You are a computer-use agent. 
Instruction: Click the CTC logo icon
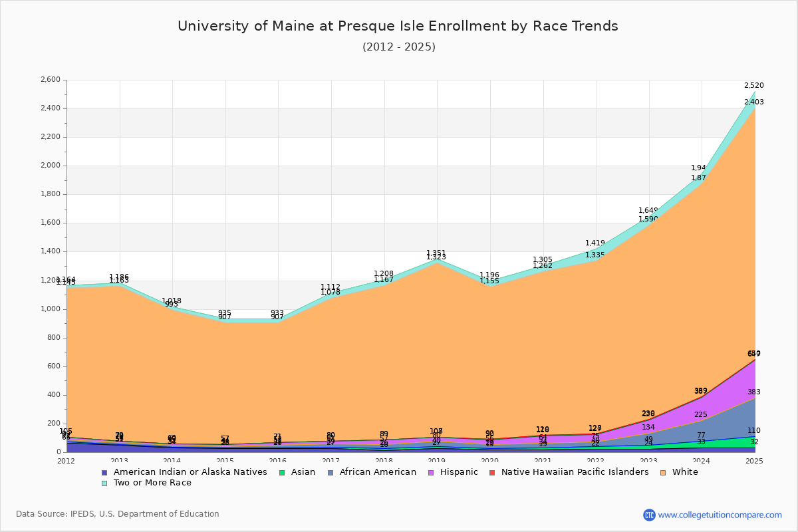(649, 515)
